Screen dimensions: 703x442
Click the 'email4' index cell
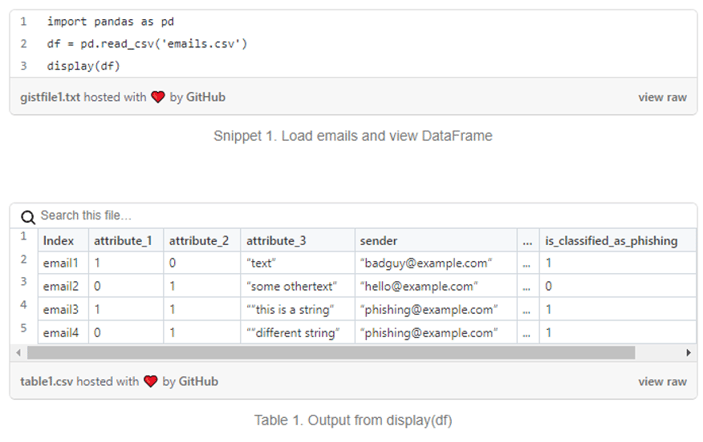(x=61, y=333)
